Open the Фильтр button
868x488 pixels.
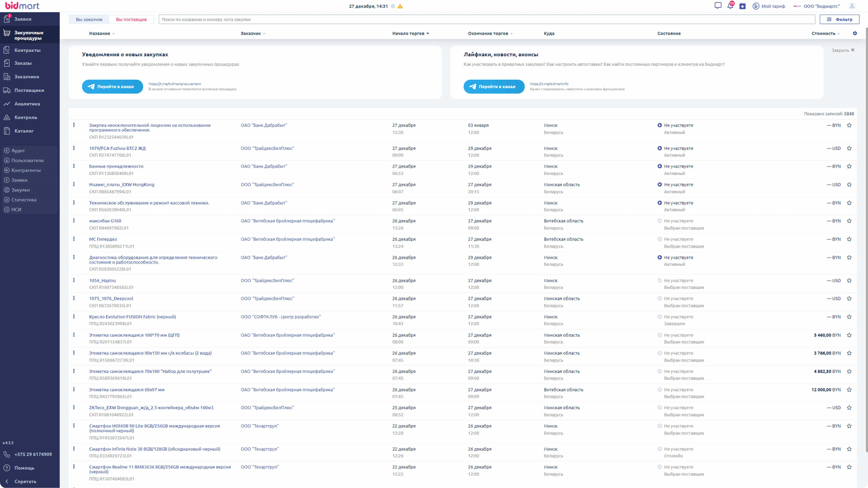coord(839,19)
